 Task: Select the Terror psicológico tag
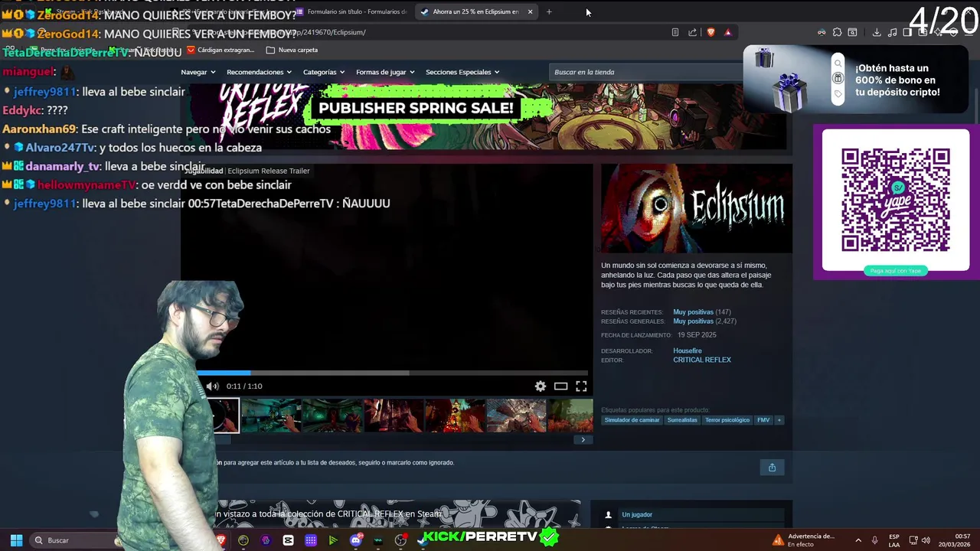pos(727,420)
